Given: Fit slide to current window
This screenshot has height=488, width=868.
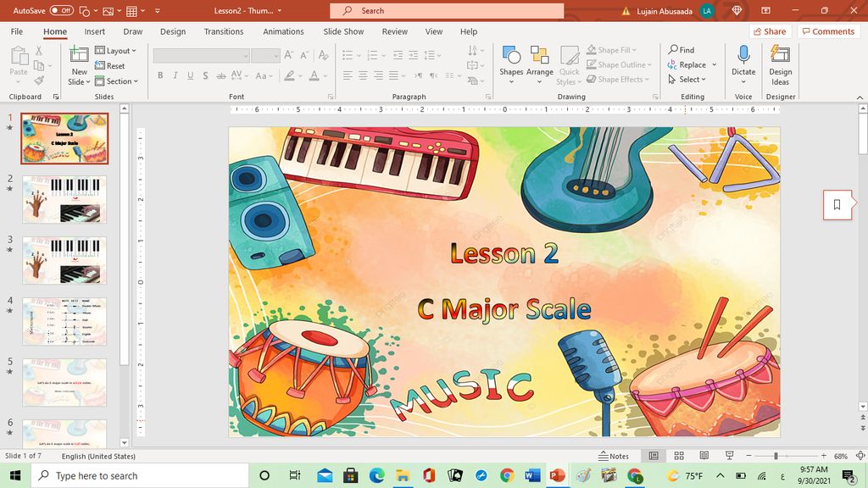Looking at the screenshot, I should (860, 455).
